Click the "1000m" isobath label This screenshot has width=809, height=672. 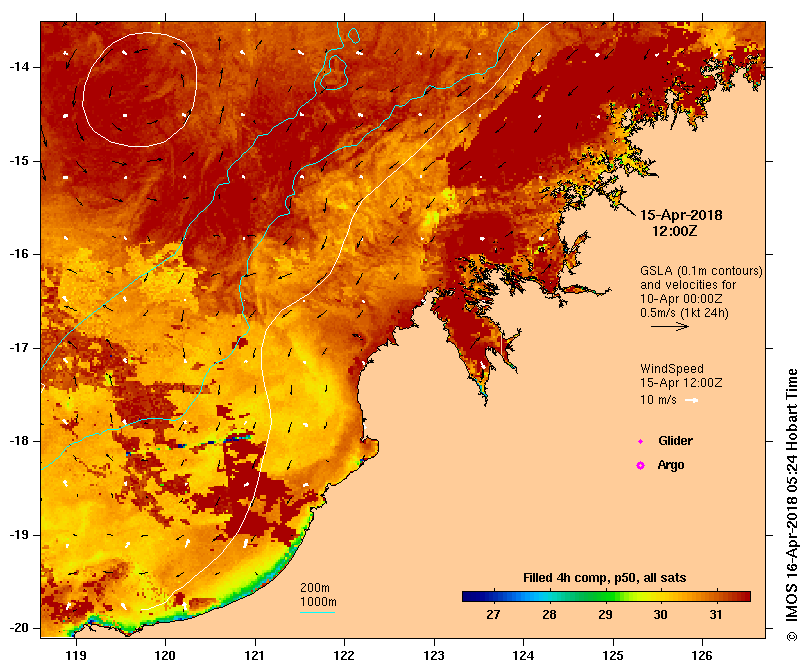pyautogui.click(x=318, y=602)
